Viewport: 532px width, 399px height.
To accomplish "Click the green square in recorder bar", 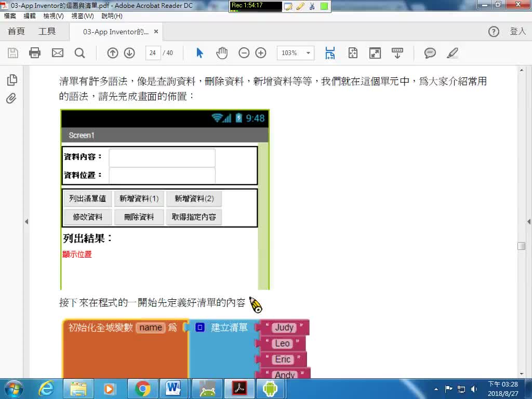I will [324, 6].
